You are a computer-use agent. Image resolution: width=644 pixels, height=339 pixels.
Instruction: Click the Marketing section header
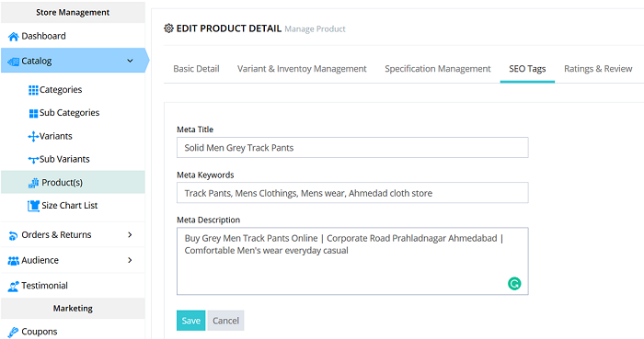[73, 309]
